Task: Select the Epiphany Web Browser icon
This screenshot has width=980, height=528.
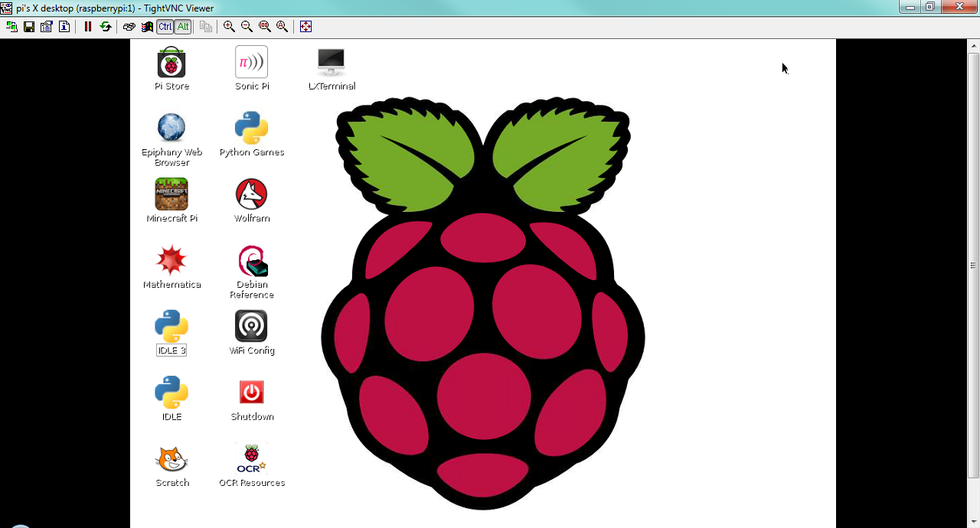Action: (171, 140)
